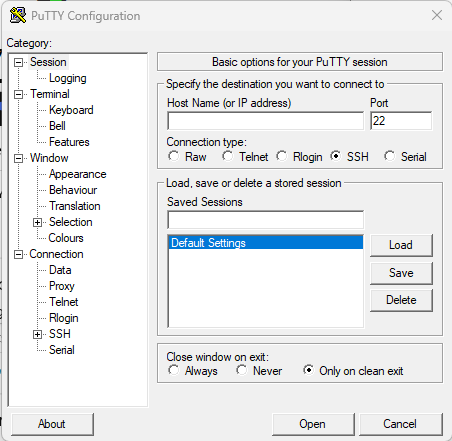
Task: Select Appearance in the category tree
Action: [78, 174]
